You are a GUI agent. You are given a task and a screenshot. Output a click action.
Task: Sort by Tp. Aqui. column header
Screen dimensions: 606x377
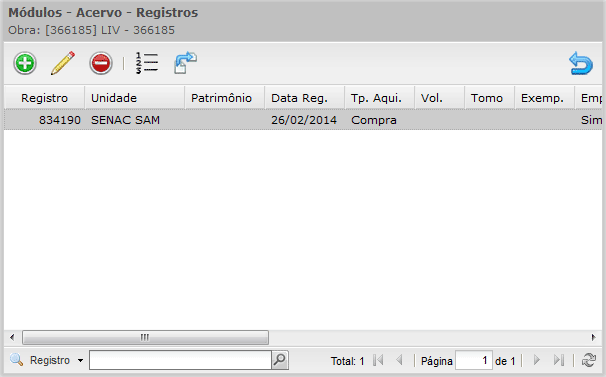380,98
